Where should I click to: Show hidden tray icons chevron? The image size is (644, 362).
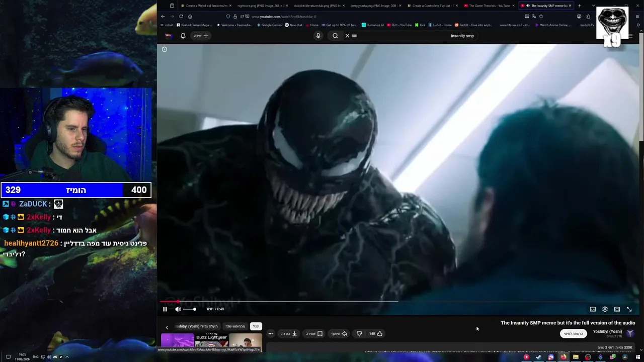pyautogui.click(x=67, y=357)
